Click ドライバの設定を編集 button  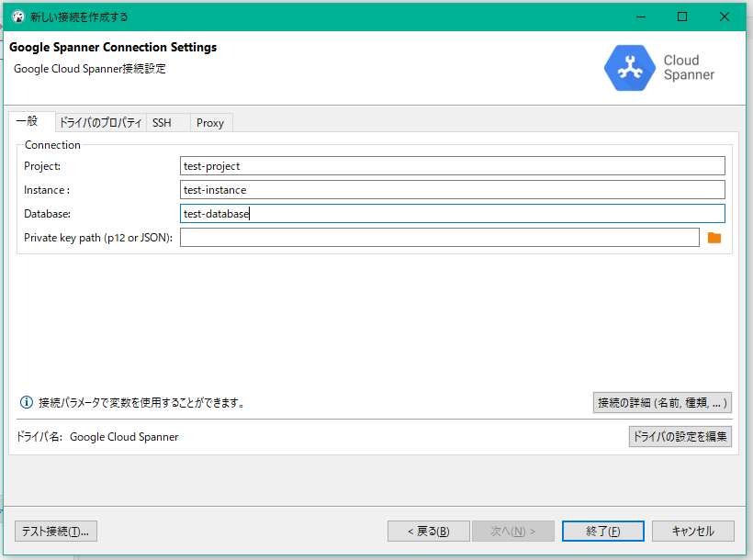tap(680, 437)
